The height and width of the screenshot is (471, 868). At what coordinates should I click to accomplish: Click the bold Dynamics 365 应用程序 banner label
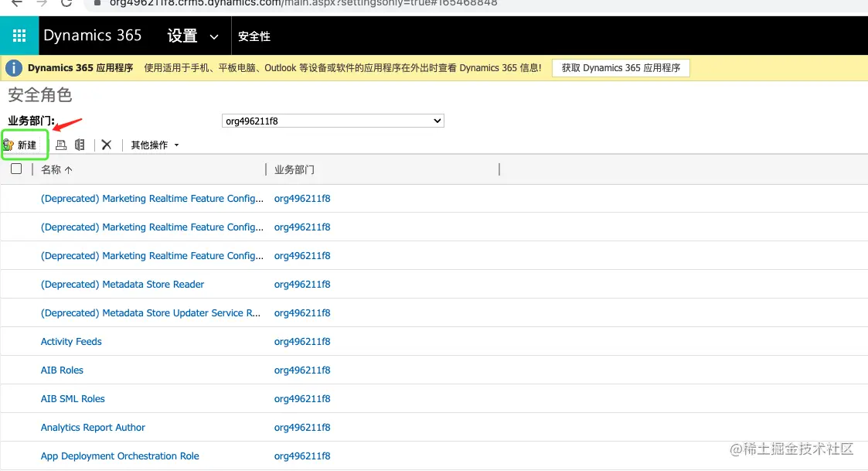click(80, 68)
